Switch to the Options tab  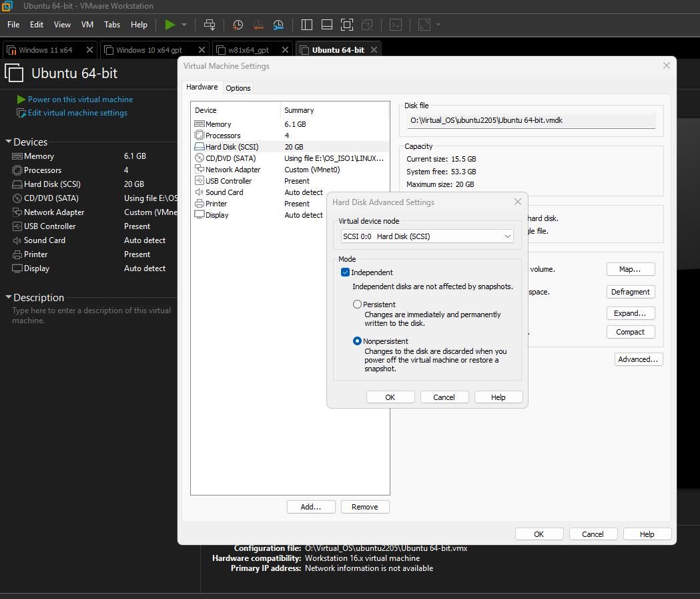click(238, 88)
